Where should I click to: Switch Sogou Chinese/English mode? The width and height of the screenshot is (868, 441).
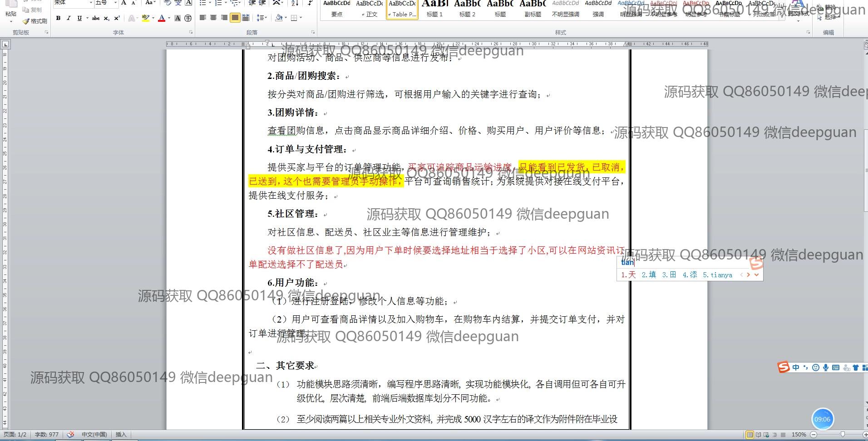[796, 367]
